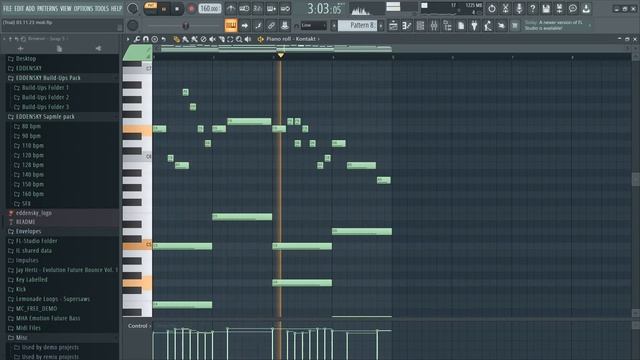Click the orange playhead marker
This screenshot has height=360, width=640.
click(281, 55)
